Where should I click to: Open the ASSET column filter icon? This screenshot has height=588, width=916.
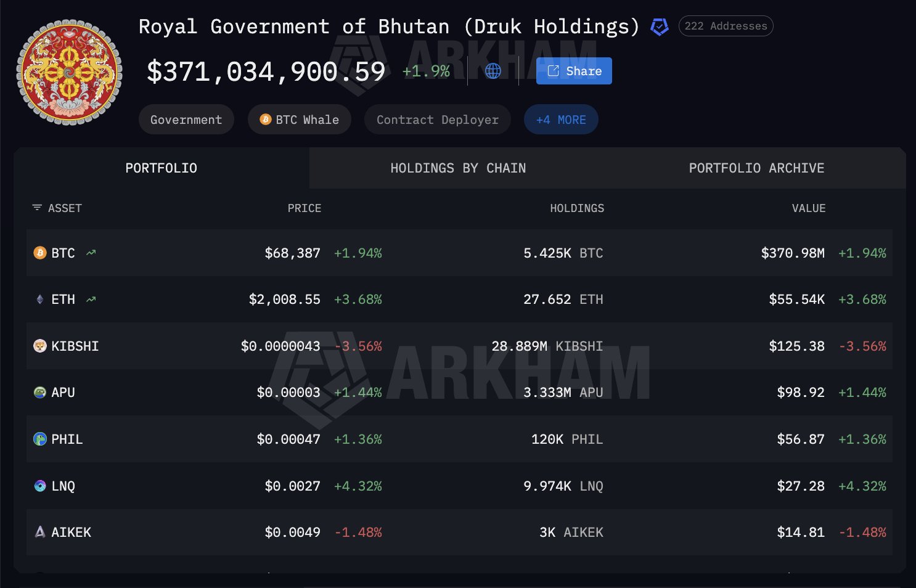[x=37, y=208]
